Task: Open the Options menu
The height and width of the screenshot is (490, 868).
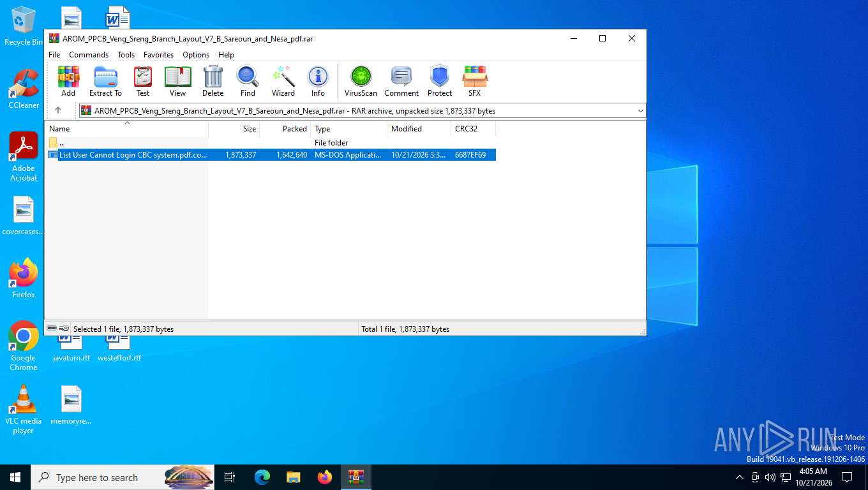Action: pyautogui.click(x=196, y=55)
